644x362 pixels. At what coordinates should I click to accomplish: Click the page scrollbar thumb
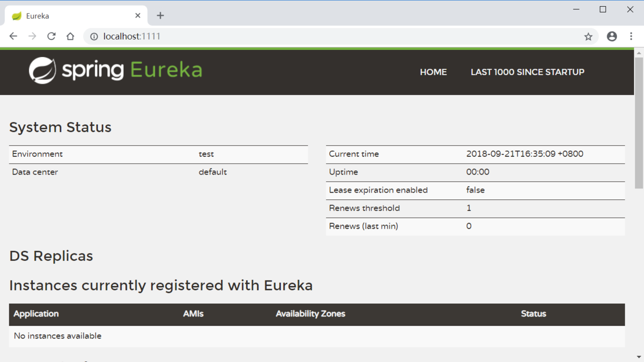639,123
